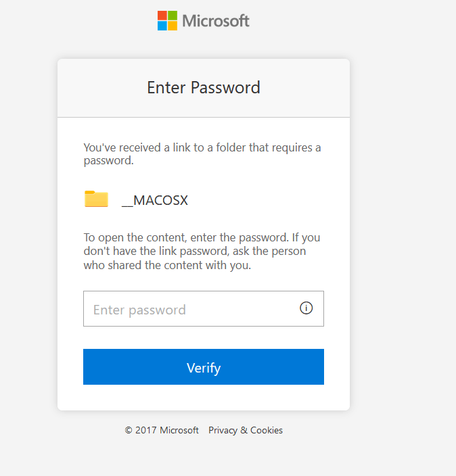This screenshot has width=456, height=476.
Task: Open the Privacy & Cookies link
Action: tap(246, 430)
